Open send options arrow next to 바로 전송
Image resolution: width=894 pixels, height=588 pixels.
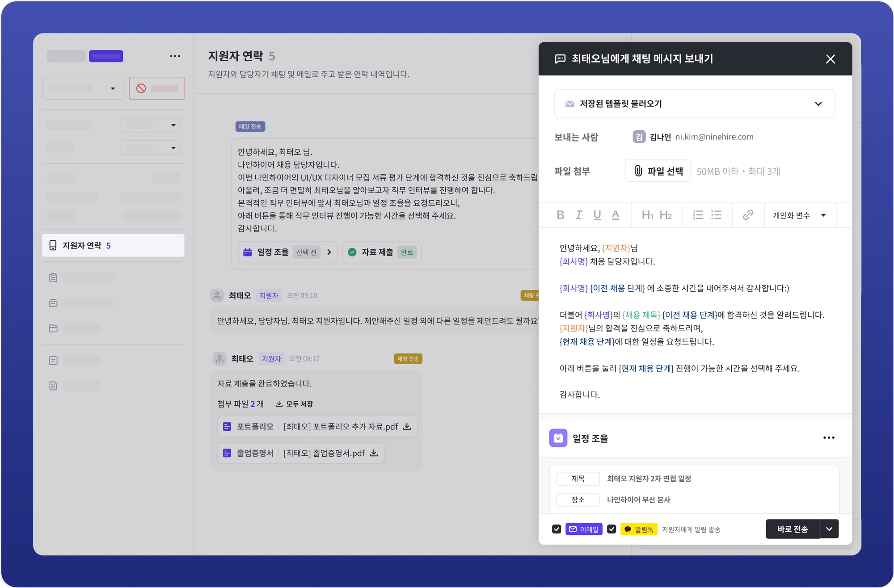(829, 529)
